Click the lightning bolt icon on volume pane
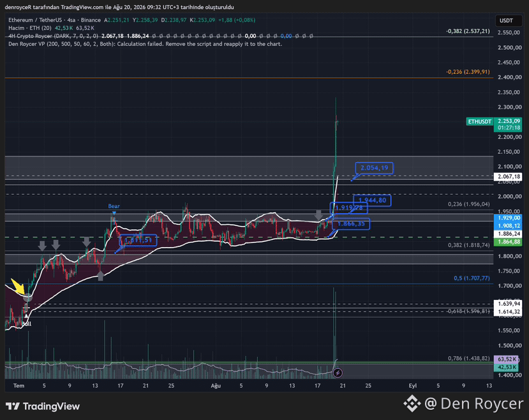 pyautogui.click(x=338, y=373)
